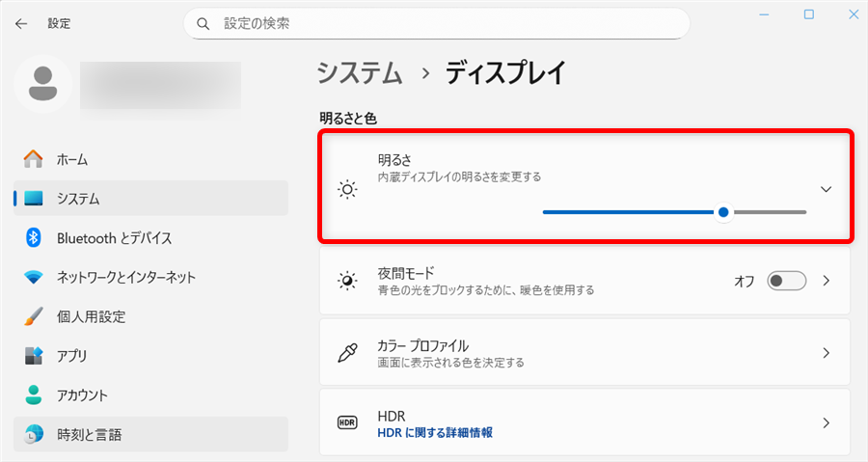
Task: Click the night light icon
Action: pyautogui.click(x=347, y=281)
